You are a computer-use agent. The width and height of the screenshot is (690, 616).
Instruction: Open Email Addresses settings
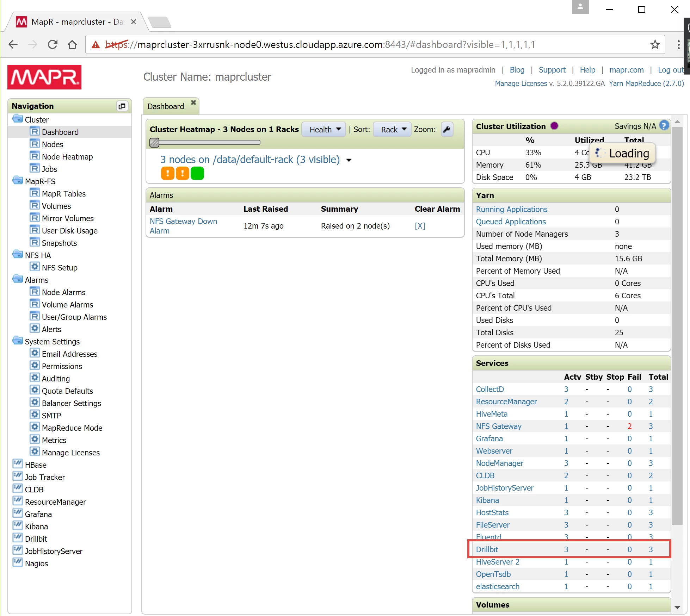tap(69, 354)
